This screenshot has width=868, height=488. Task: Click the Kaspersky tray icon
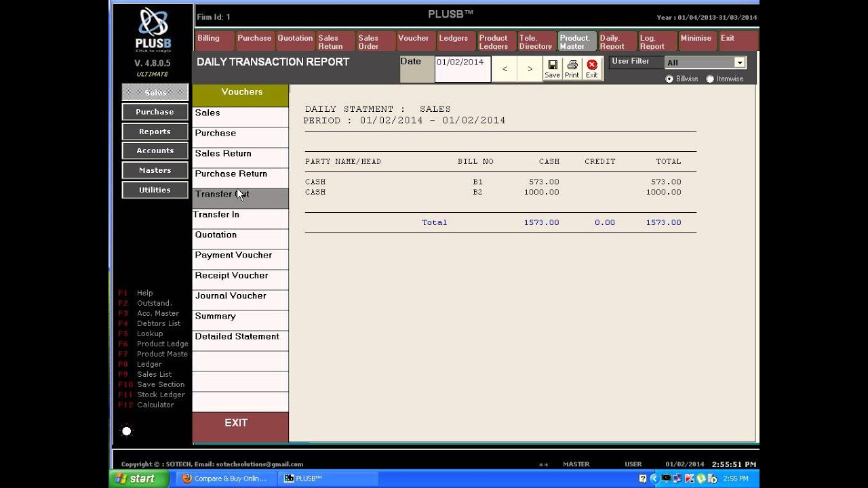[x=690, y=479]
